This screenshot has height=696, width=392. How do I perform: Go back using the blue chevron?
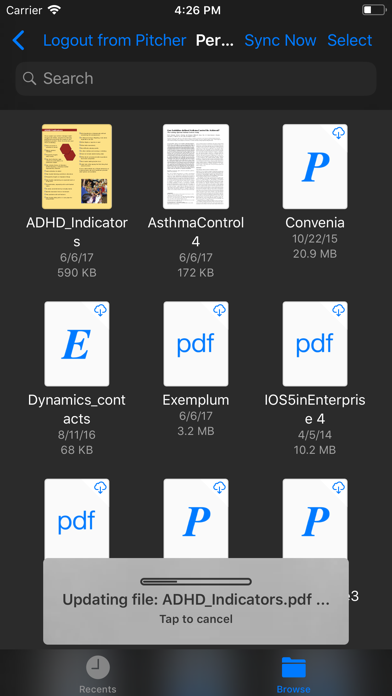click(19, 40)
